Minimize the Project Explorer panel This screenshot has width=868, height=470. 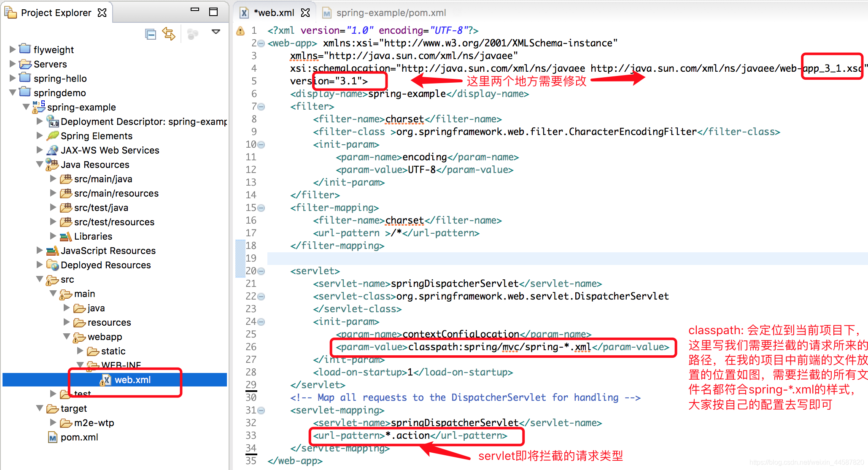(x=194, y=10)
